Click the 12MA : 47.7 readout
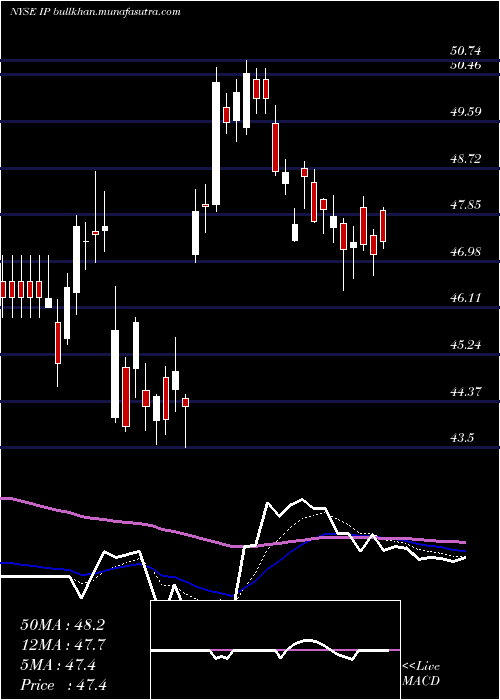Viewport: 500px width, 700px height. [x=62, y=645]
